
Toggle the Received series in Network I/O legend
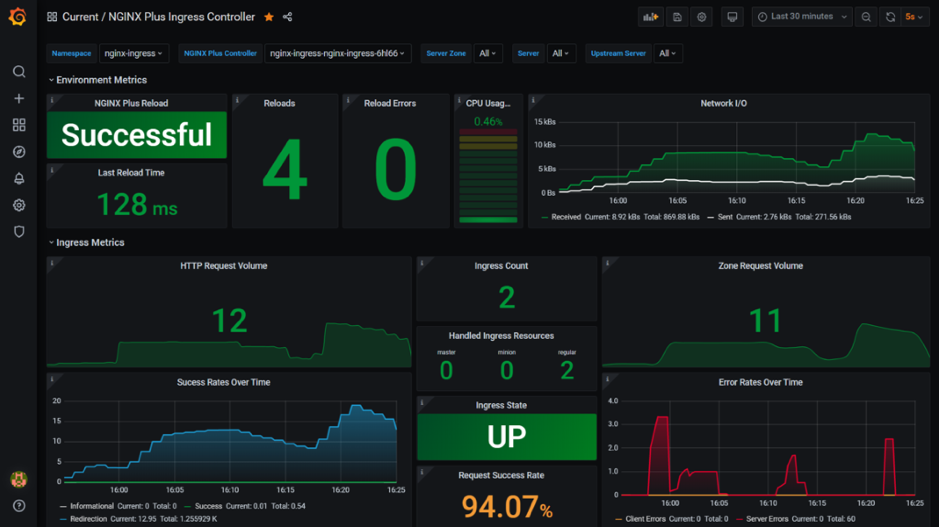pos(565,217)
